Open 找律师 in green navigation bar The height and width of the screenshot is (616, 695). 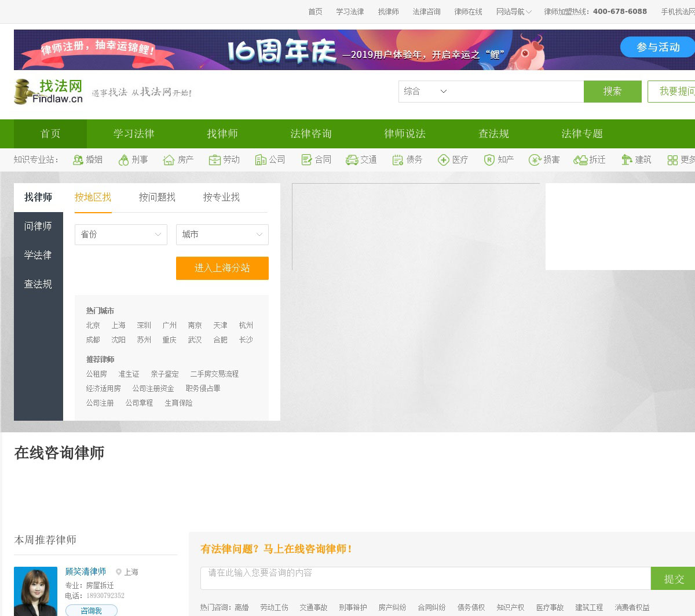pyautogui.click(x=222, y=134)
